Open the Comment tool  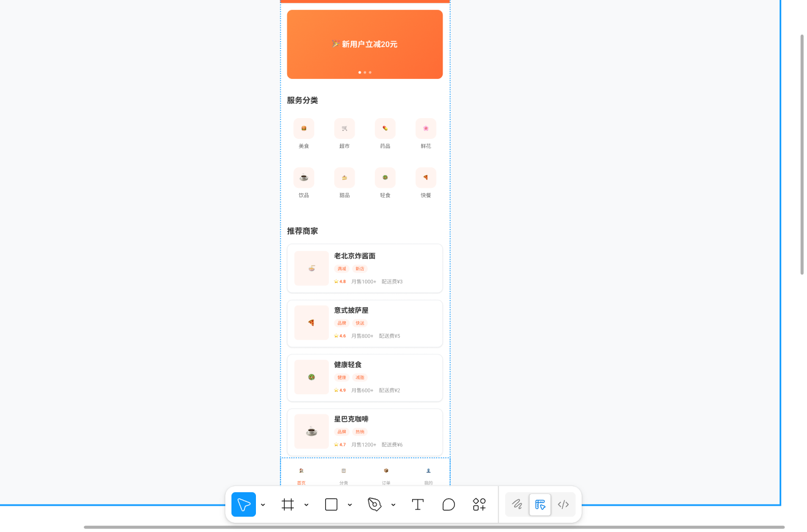[449, 504]
